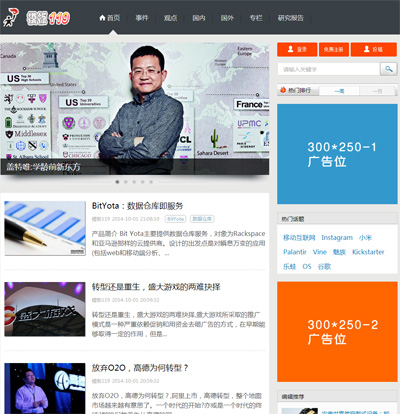Open the BitYota article title link
Screen dimensions: 400x414
click(x=137, y=206)
